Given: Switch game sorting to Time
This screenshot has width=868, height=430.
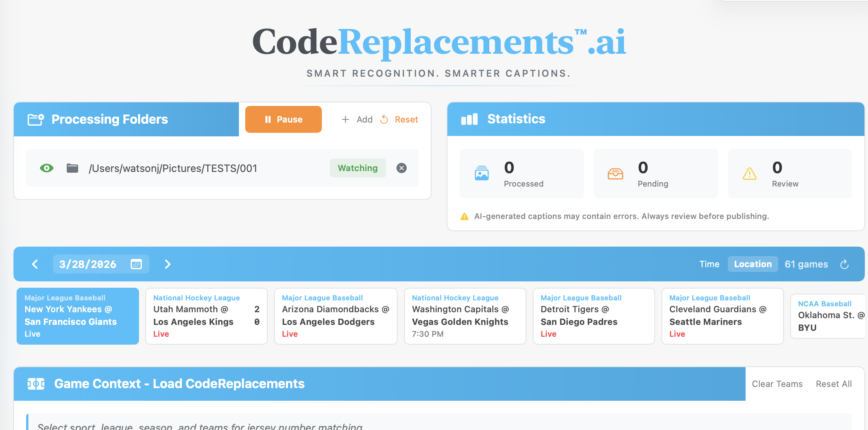Looking at the screenshot, I should (709, 264).
